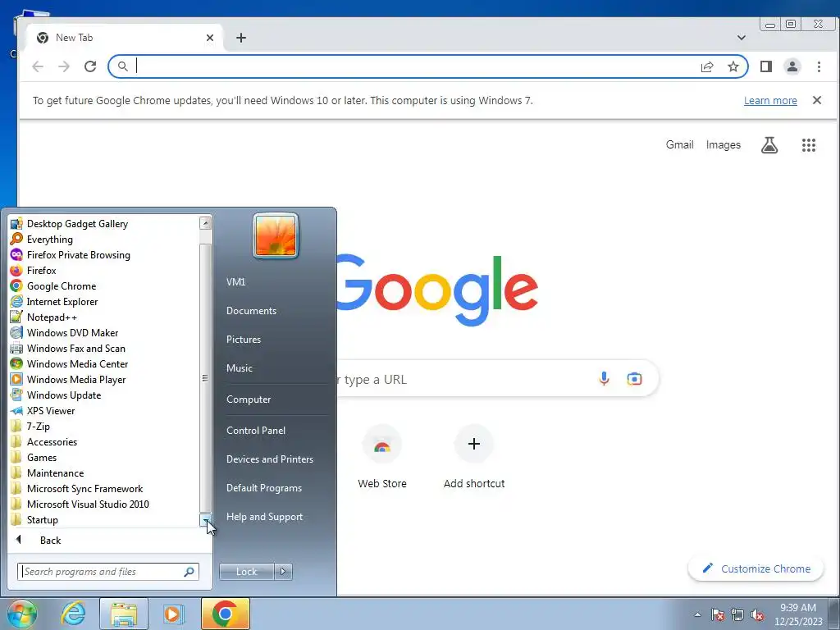Click the Customize Chrome button
The width and height of the screenshot is (840, 630).
(756, 568)
